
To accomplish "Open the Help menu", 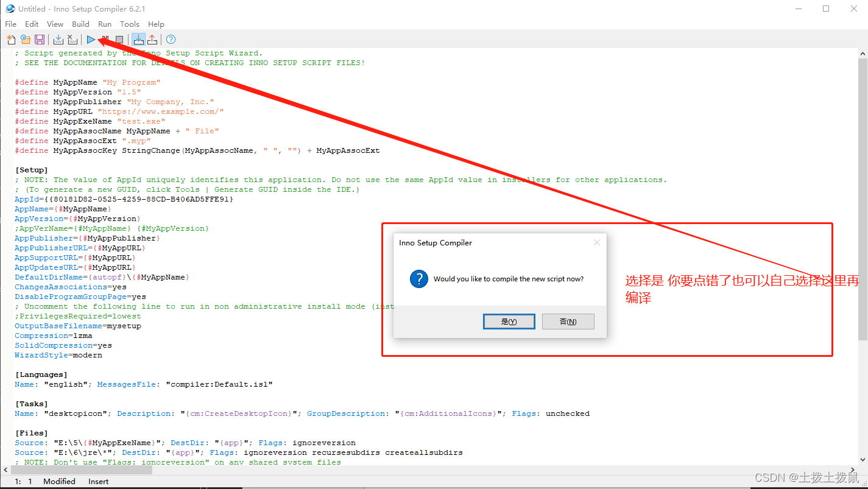I will [156, 24].
